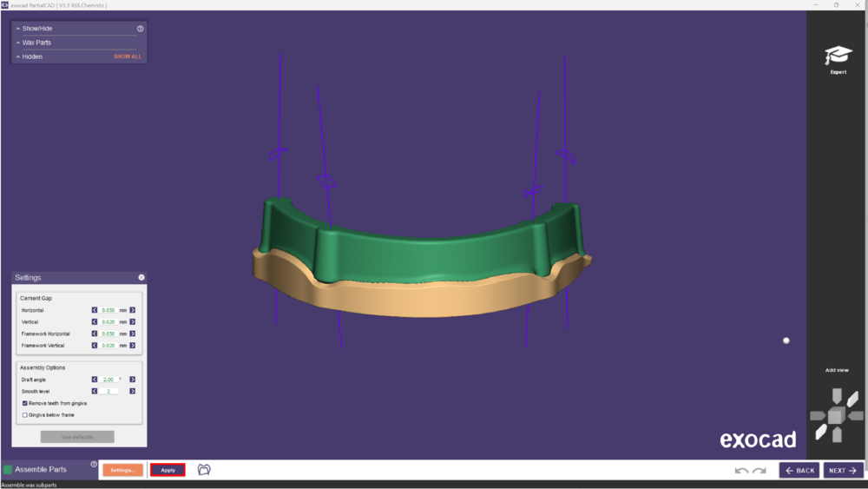Image resolution: width=868 pixels, height=489 pixels.
Task: Select the upper-right diagonal view in navigator
Action: tap(852, 399)
